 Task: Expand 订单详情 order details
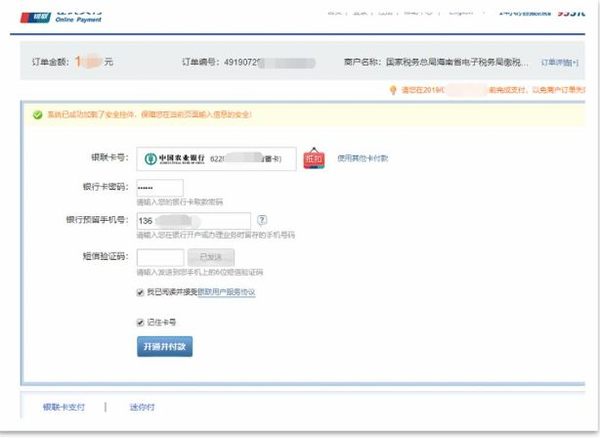click(559, 62)
